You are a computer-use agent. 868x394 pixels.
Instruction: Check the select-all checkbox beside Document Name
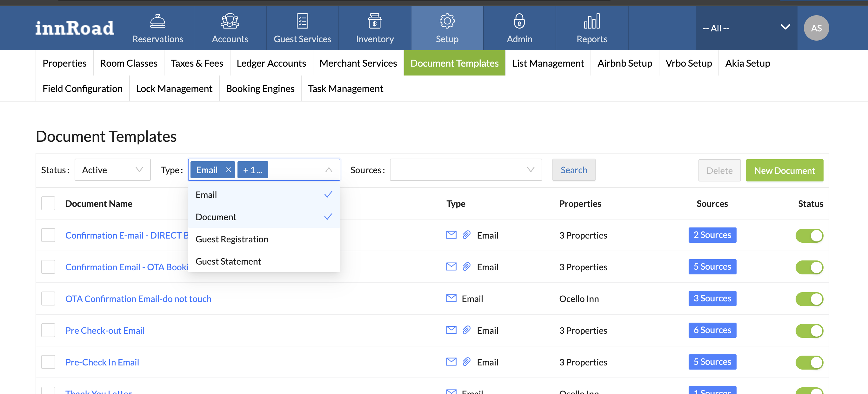tap(48, 203)
